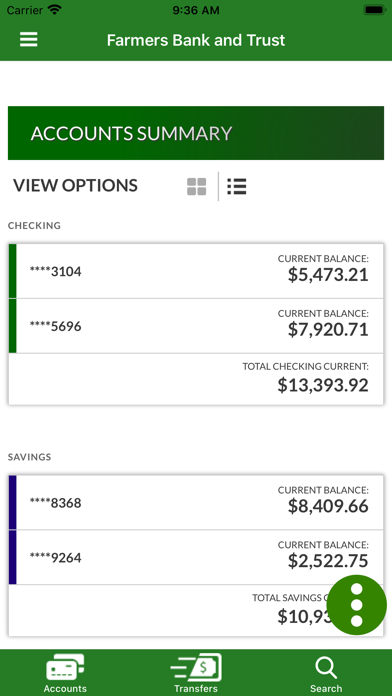Click the green stripe of account 3104

pos(12,271)
